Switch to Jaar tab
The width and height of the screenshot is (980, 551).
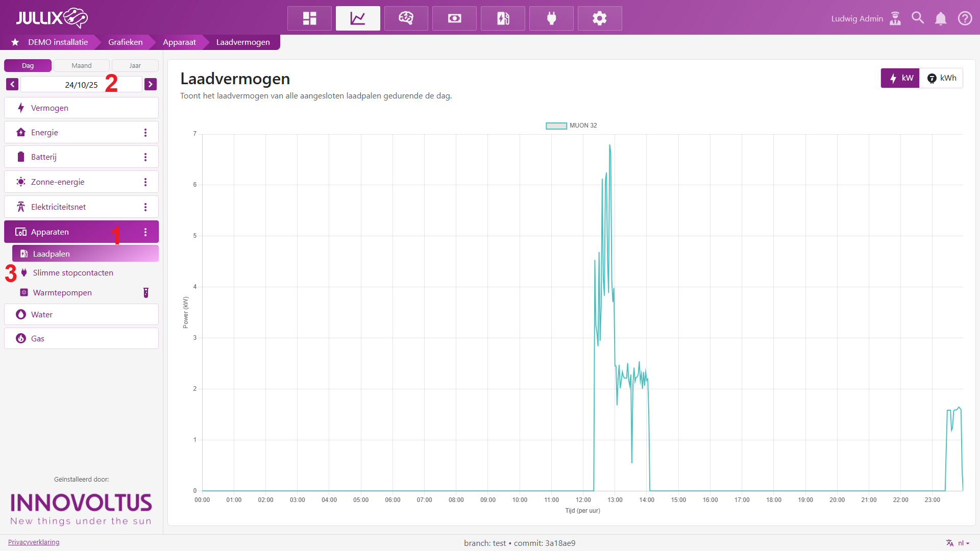point(135,66)
